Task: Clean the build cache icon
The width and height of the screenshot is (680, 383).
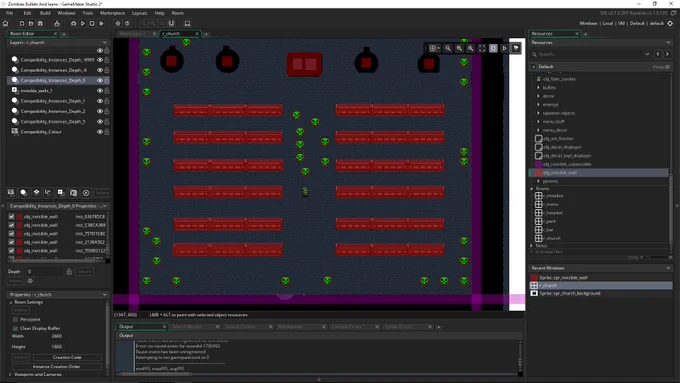Action: 101,23
